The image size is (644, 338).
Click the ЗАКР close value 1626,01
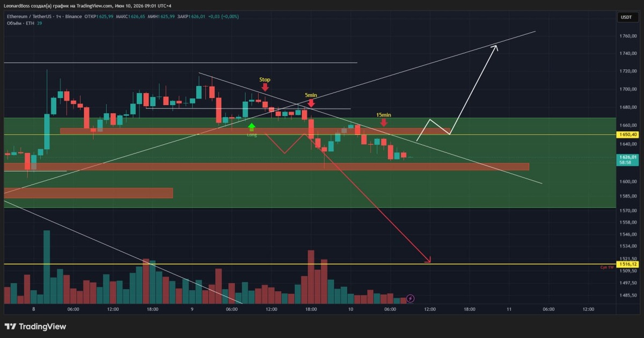click(198, 17)
